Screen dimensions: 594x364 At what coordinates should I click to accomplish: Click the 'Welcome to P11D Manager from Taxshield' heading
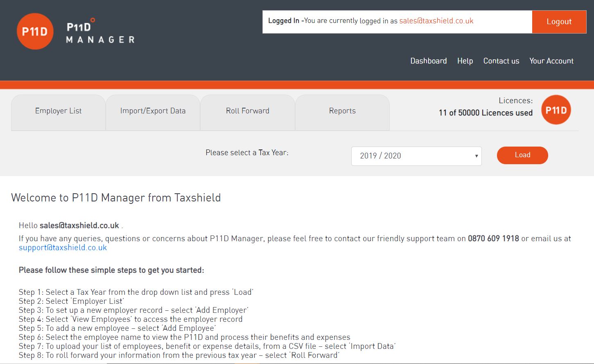(116, 198)
